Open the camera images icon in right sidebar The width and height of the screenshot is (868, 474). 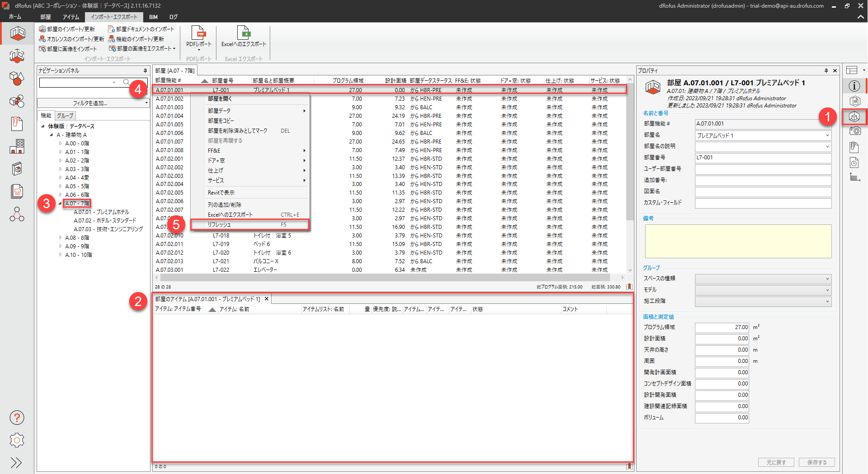click(854, 131)
